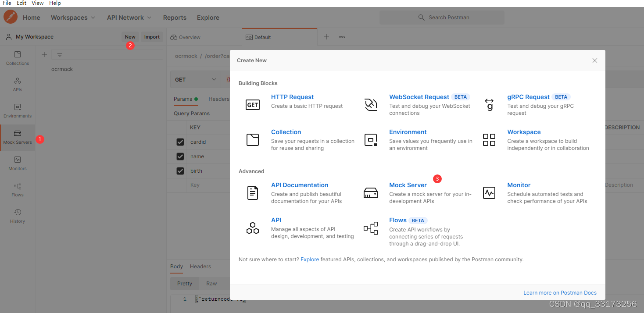Screen dimensions: 644x313
Task: Click the Collection folder icon
Action: 253,140
